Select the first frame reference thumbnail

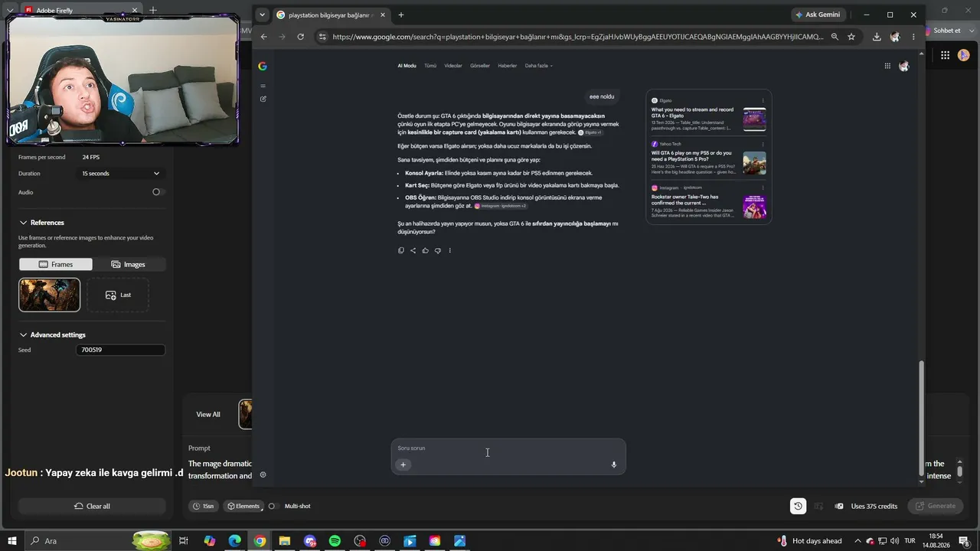click(x=49, y=295)
